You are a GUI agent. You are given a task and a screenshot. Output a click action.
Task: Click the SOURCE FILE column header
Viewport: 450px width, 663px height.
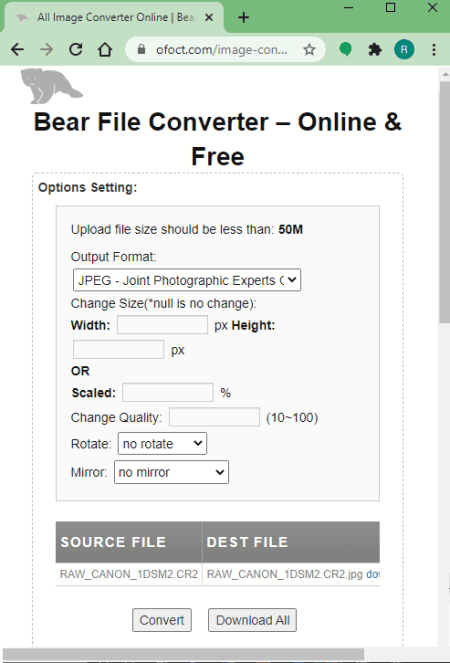(129, 542)
